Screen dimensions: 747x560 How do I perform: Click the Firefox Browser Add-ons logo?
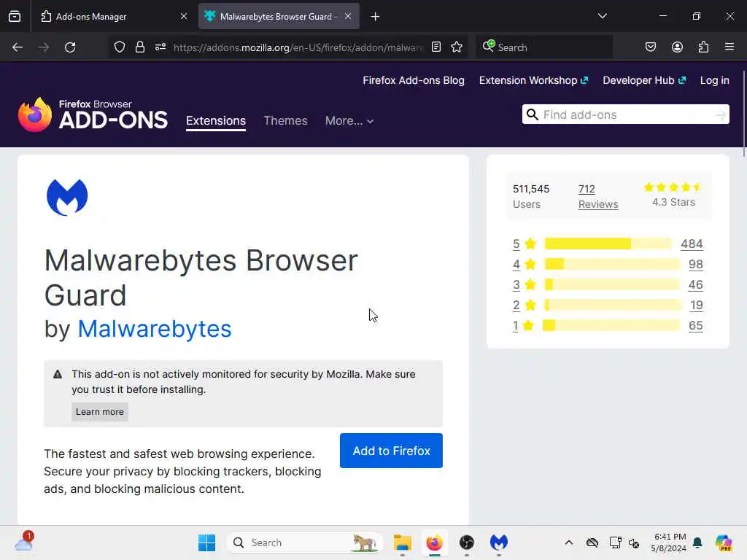coord(93,114)
